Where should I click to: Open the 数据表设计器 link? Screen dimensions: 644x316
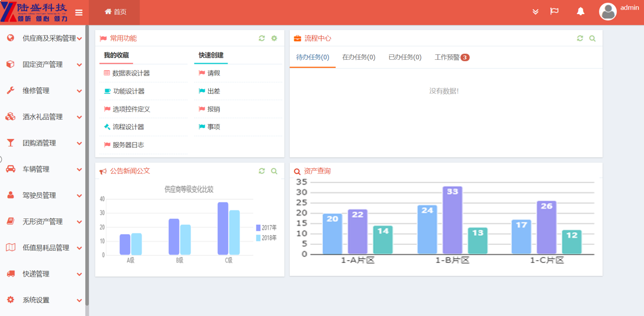pyautogui.click(x=131, y=73)
